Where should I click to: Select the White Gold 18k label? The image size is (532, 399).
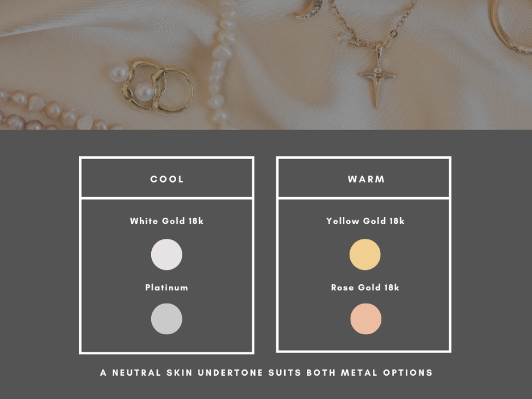(167, 221)
